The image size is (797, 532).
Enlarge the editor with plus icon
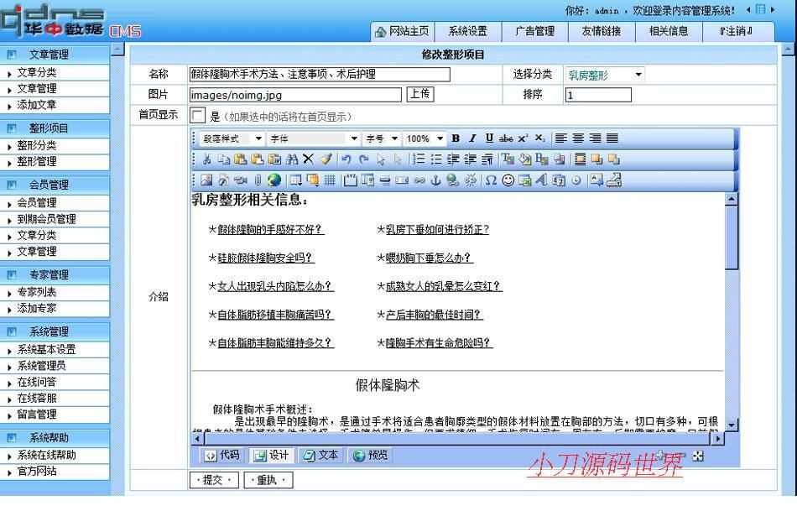(660, 455)
